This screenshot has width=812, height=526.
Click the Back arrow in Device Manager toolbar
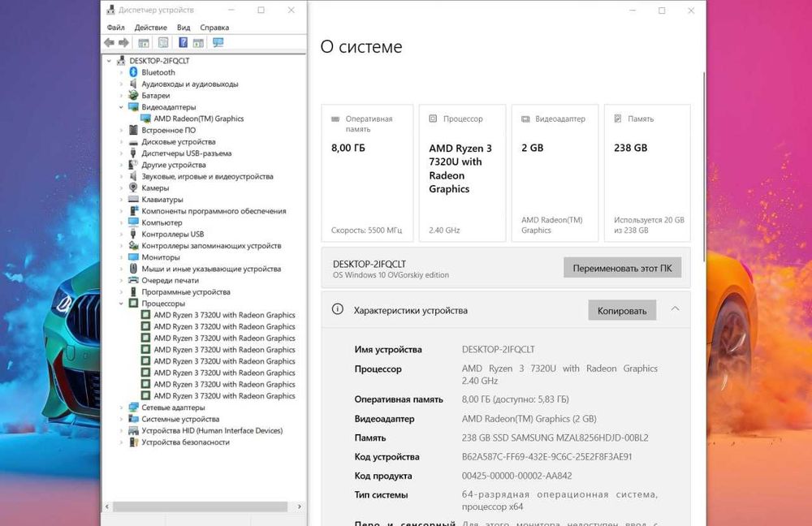point(109,42)
